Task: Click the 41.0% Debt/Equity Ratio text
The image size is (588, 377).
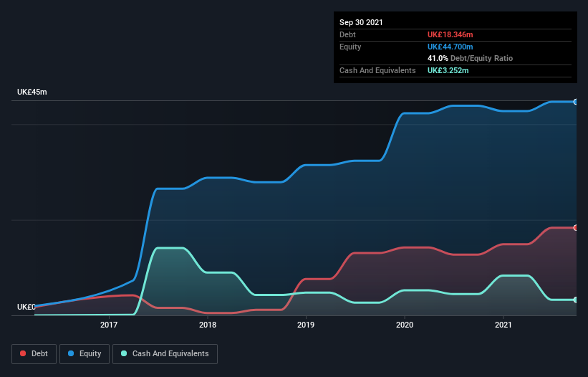Action: pyautogui.click(x=470, y=58)
